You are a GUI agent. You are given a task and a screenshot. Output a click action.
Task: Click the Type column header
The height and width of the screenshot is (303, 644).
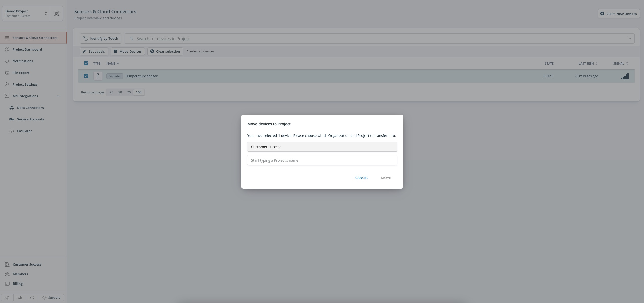pos(97,64)
